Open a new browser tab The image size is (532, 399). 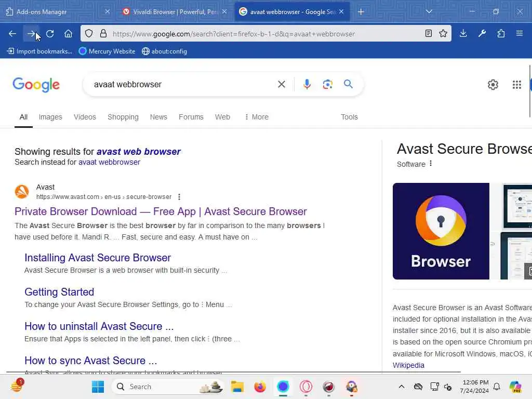pyautogui.click(x=361, y=12)
